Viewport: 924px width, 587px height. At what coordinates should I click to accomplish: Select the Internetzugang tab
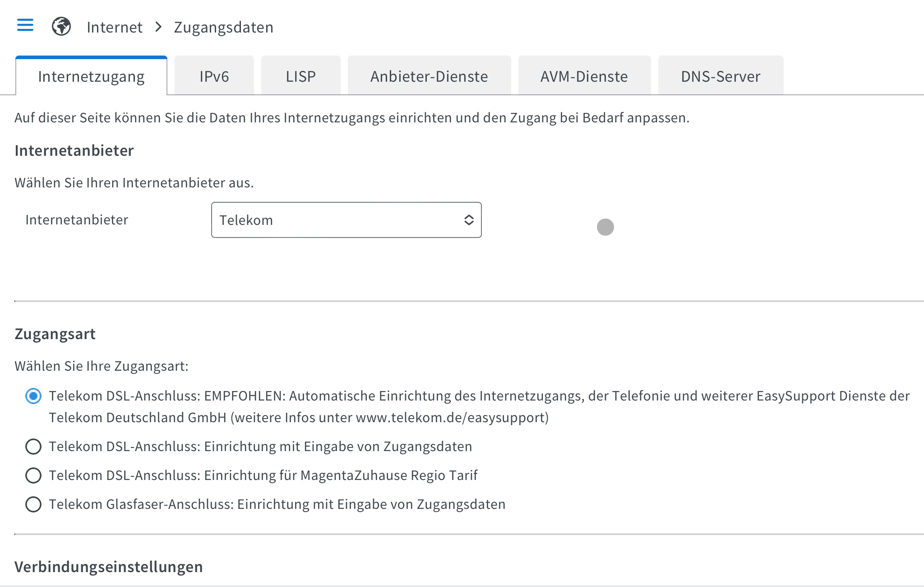(91, 76)
